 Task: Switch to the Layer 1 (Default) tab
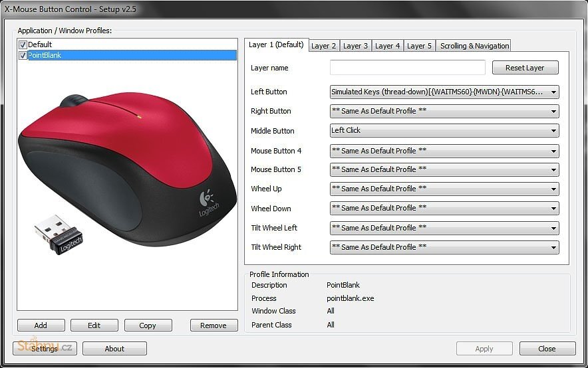tap(276, 45)
